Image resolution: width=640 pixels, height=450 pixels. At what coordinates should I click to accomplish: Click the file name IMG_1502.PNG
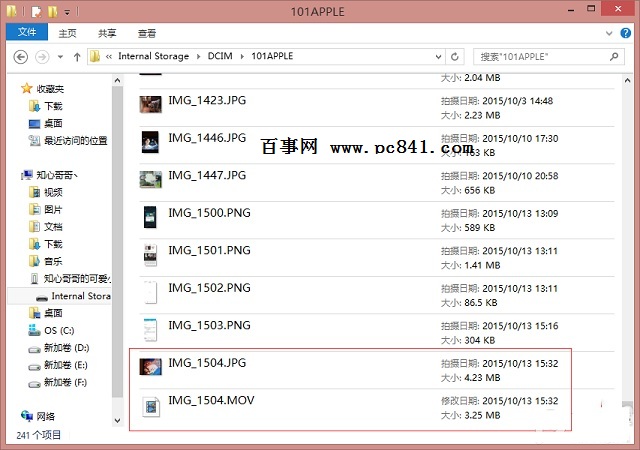point(209,288)
